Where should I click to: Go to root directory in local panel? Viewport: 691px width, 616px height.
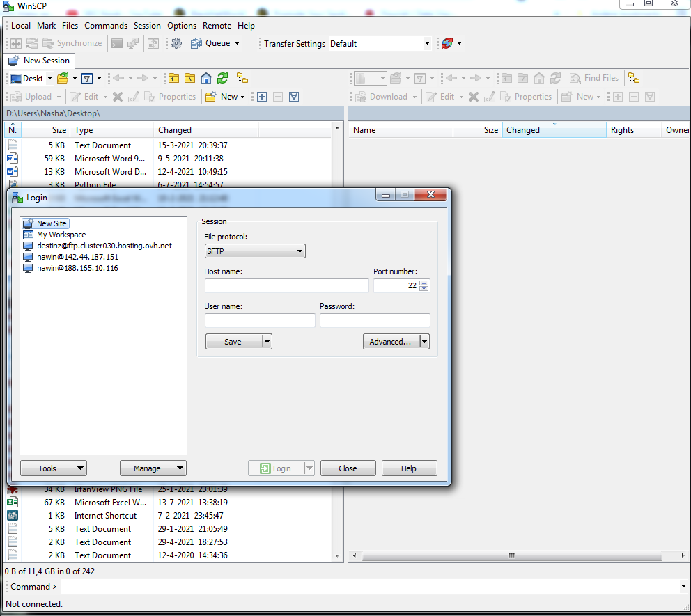(x=189, y=79)
